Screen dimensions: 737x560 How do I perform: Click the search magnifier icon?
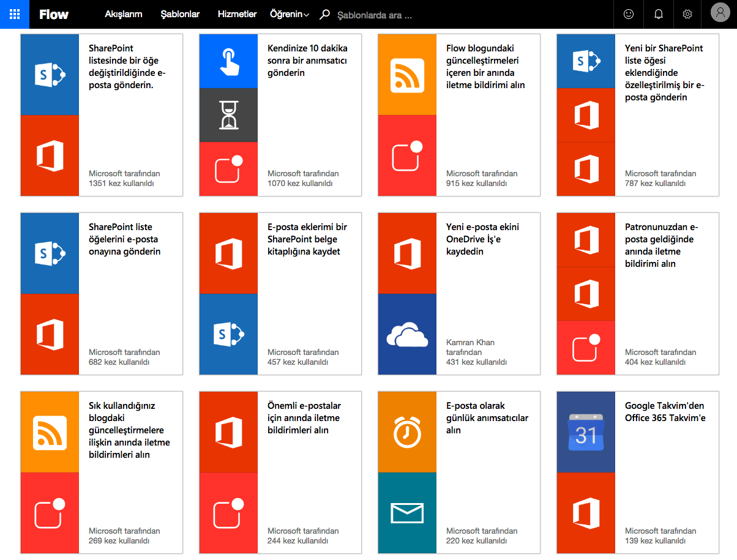pos(325,14)
